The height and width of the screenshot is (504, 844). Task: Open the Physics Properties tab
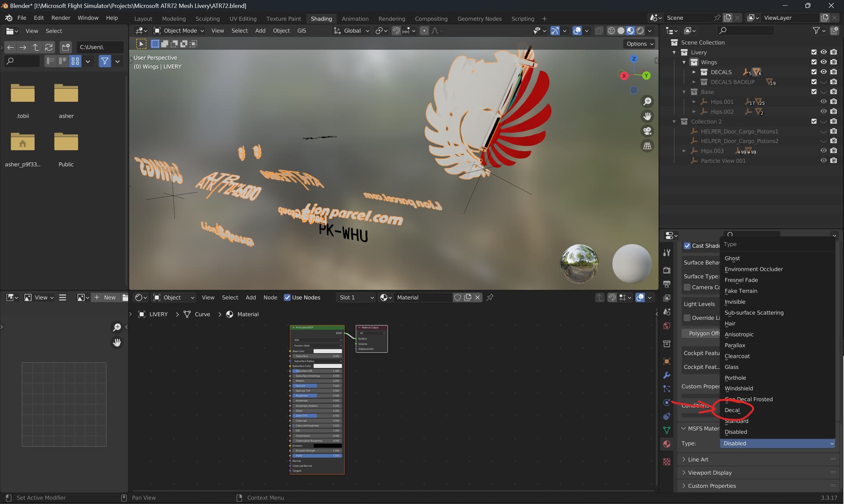667,402
